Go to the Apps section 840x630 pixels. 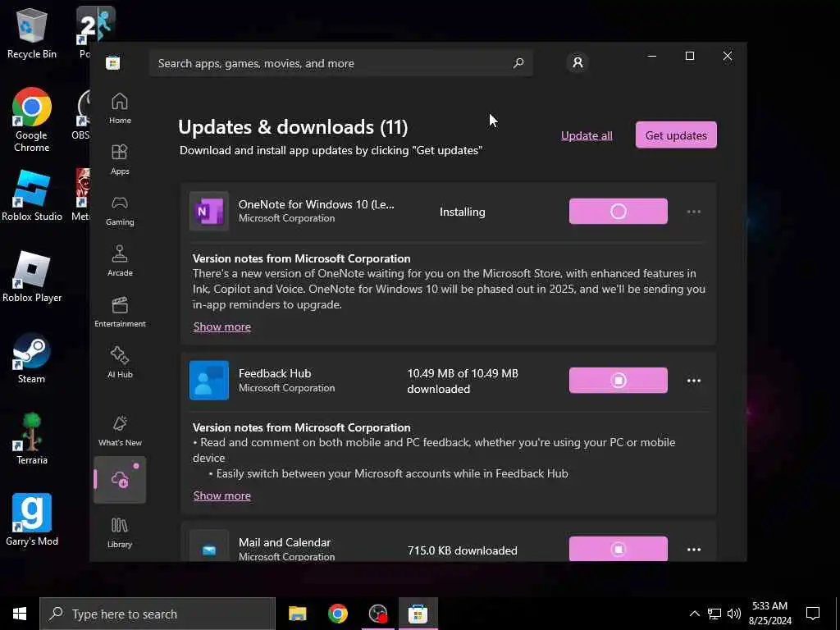[120, 159]
